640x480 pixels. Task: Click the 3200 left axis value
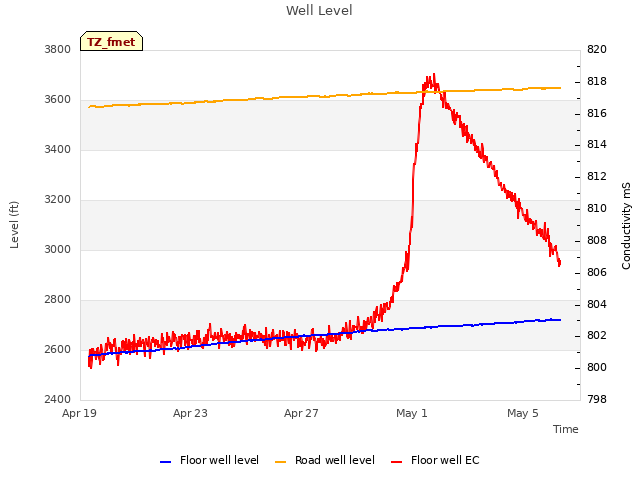click(58, 200)
